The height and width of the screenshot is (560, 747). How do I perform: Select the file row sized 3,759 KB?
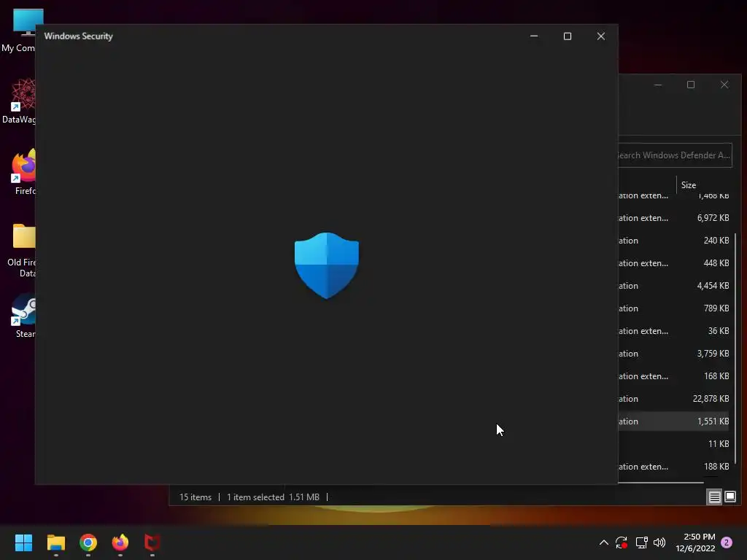point(673,354)
